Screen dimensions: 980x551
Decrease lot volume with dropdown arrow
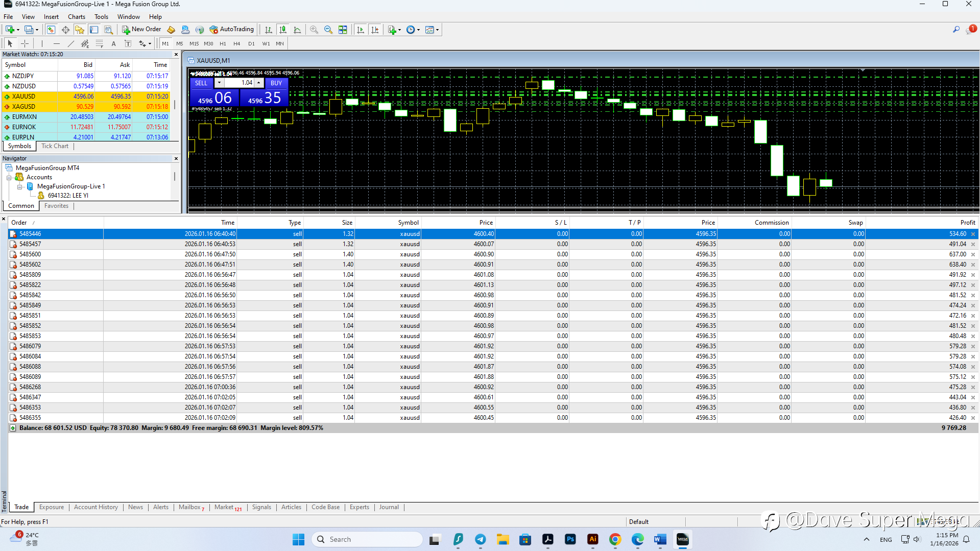tap(219, 83)
